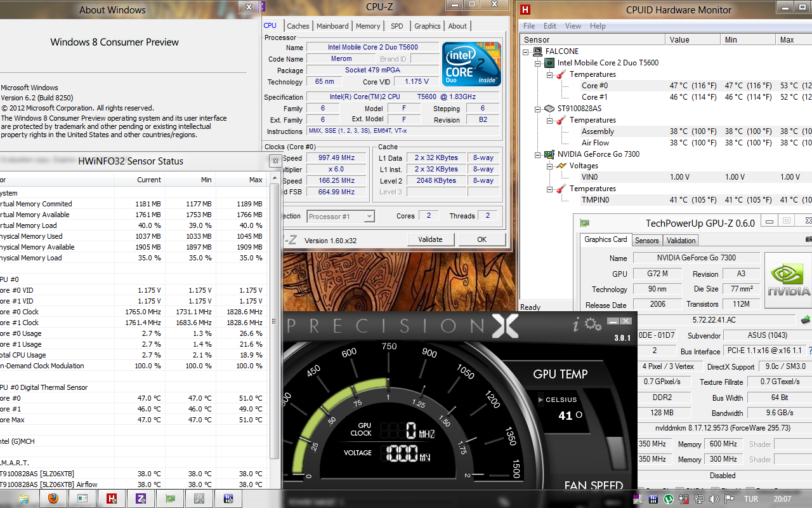Open the CPU-Z SPD tab
The height and width of the screenshot is (508, 812).
click(396, 26)
